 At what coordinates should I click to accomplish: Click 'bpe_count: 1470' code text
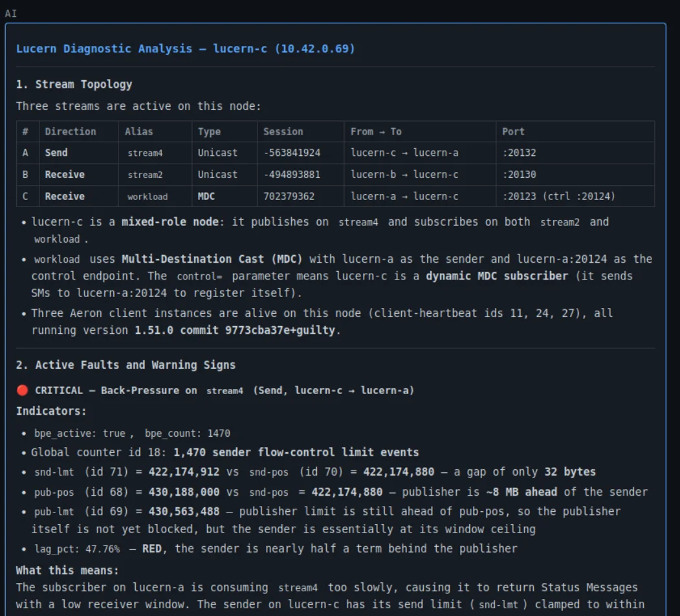tap(188, 434)
